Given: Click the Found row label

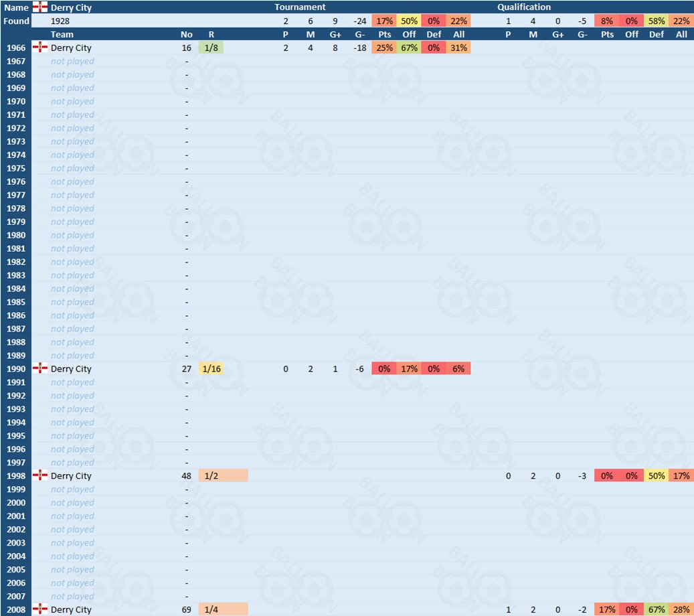Looking at the screenshot, I should click(x=16, y=21).
